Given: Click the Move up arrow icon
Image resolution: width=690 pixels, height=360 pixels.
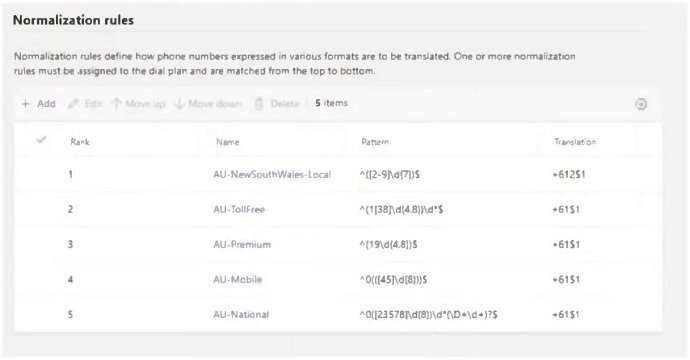Looking at the screenshot, I should point(116,104).
